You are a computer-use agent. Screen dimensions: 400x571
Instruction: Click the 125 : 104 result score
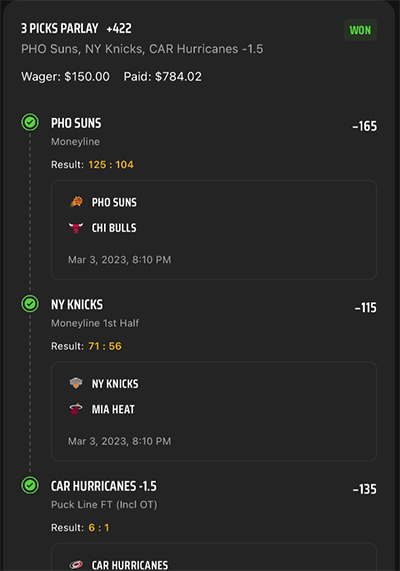tap(111, 165)
